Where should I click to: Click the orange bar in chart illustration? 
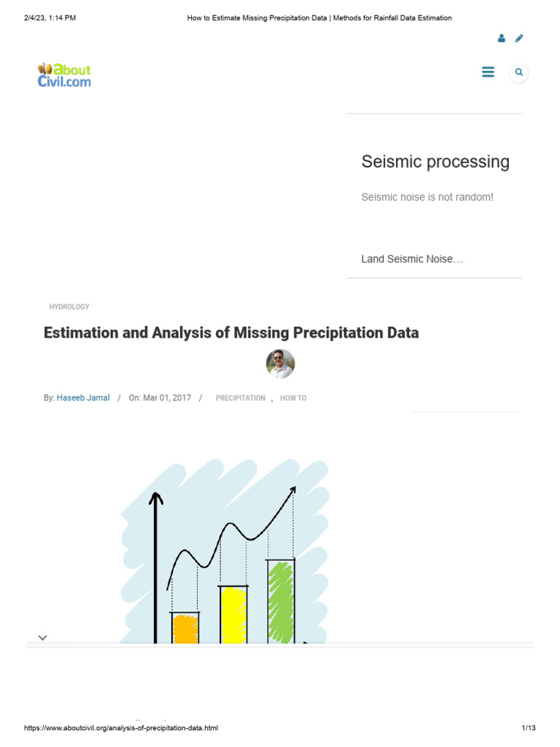[x=185, y=628]
